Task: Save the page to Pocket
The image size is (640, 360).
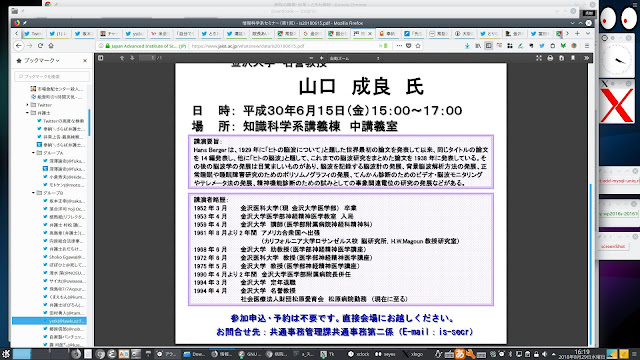Action: (x=409, y=46)
